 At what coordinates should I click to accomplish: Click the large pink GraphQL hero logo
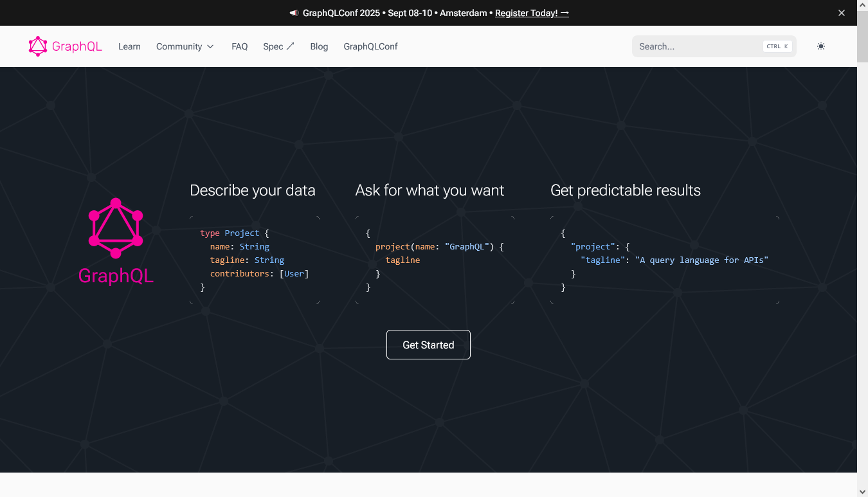(x=116, y=241)
